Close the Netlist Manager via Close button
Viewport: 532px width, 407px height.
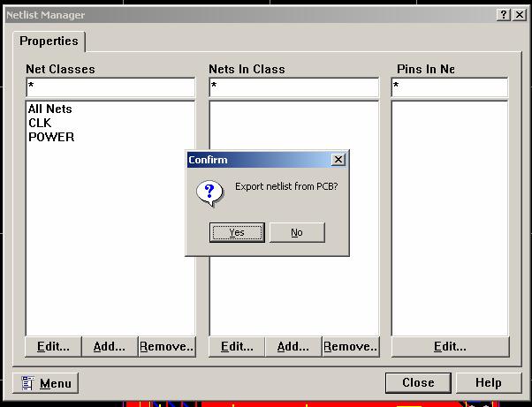point(418,383)
